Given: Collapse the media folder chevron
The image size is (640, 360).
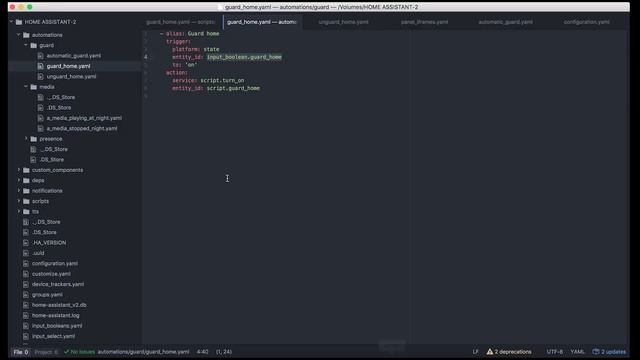Looking at the screenshot, I should pos(26,87).
